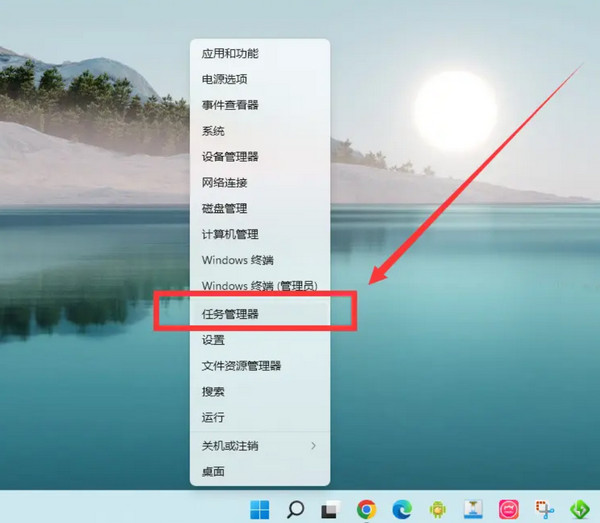Launch Google Chrome from the taskbar

pyautogui.click(x=366, y=510)
